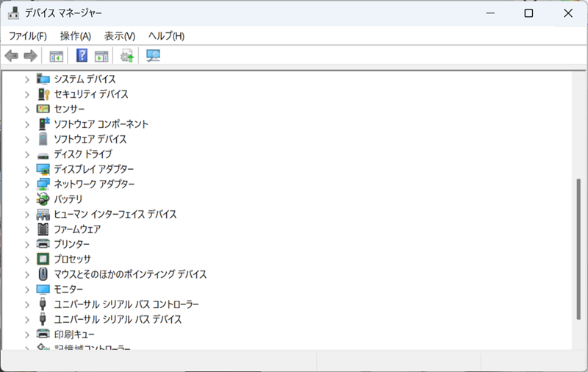588x372 pixels.
Task: Expand the ディスプレイ アダプター node
Action: 27,169
